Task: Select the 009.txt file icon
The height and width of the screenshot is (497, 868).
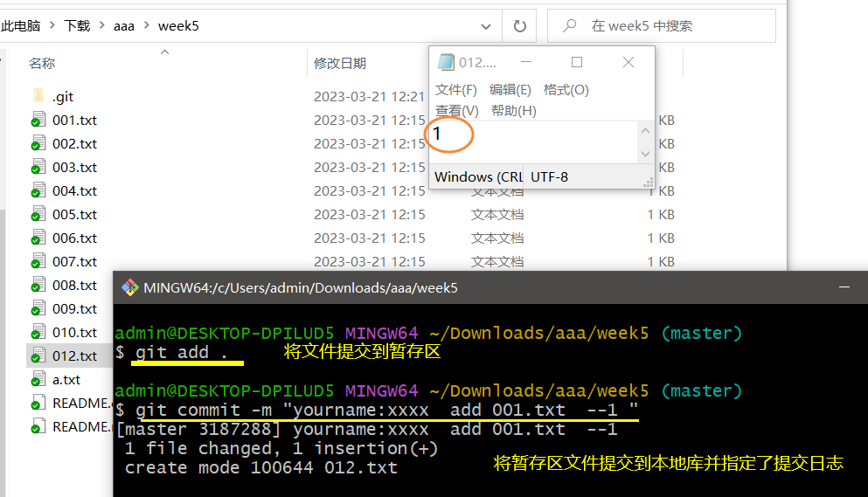Action: 38,309
